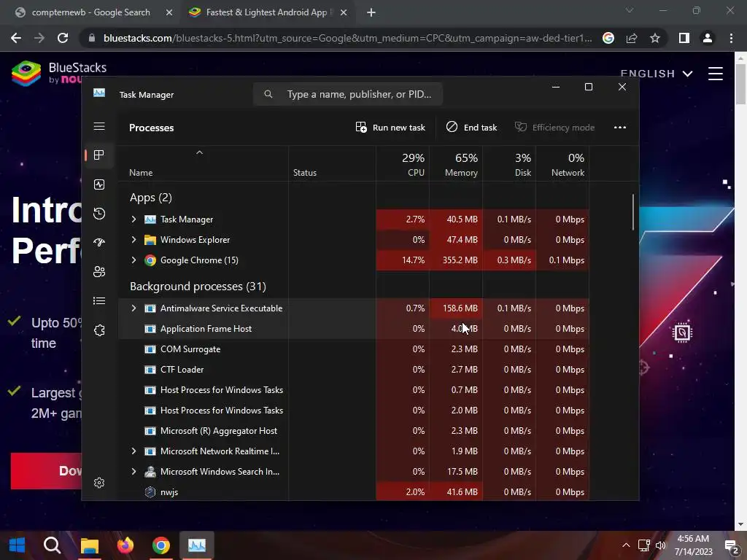The image size is (747, 560).
Task: Collapse sort arrow above Name column
Action: click(200, 152)
